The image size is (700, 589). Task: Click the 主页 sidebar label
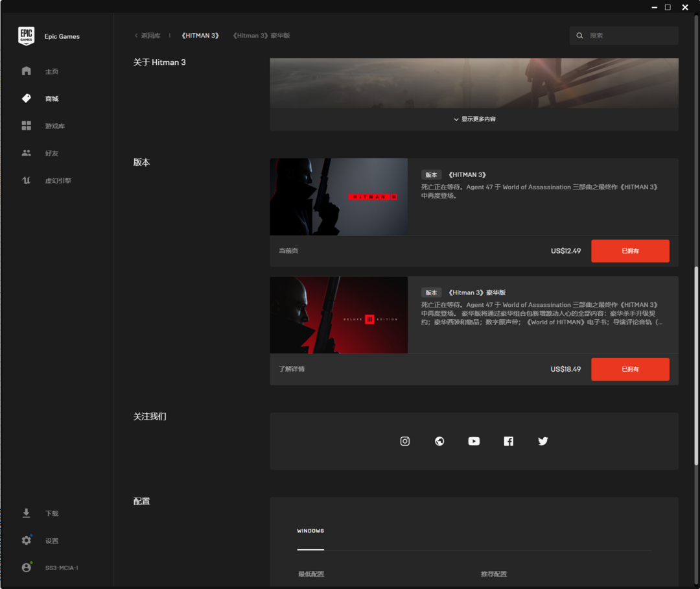coord(51,71)
